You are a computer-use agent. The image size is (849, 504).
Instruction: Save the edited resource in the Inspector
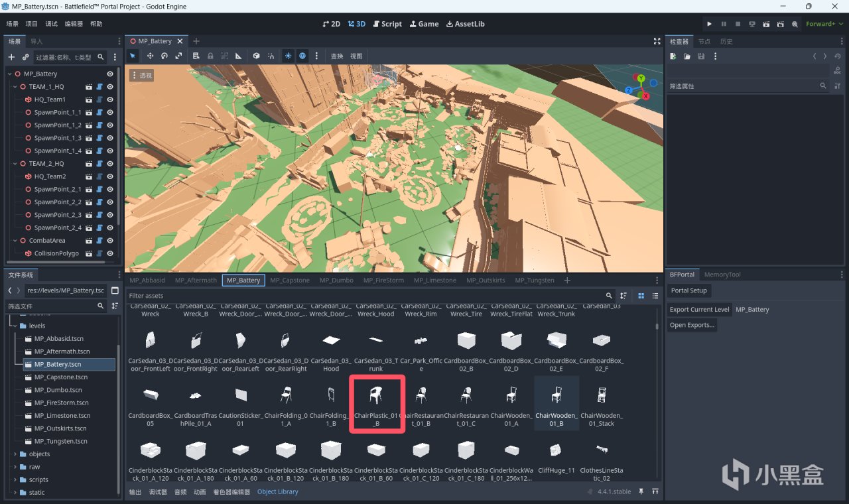pyautogui.click(x=701, y=56)
